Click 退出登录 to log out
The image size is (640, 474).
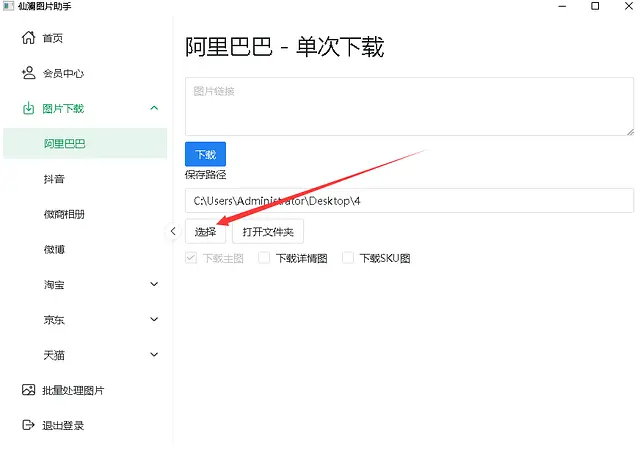(63, 425)
